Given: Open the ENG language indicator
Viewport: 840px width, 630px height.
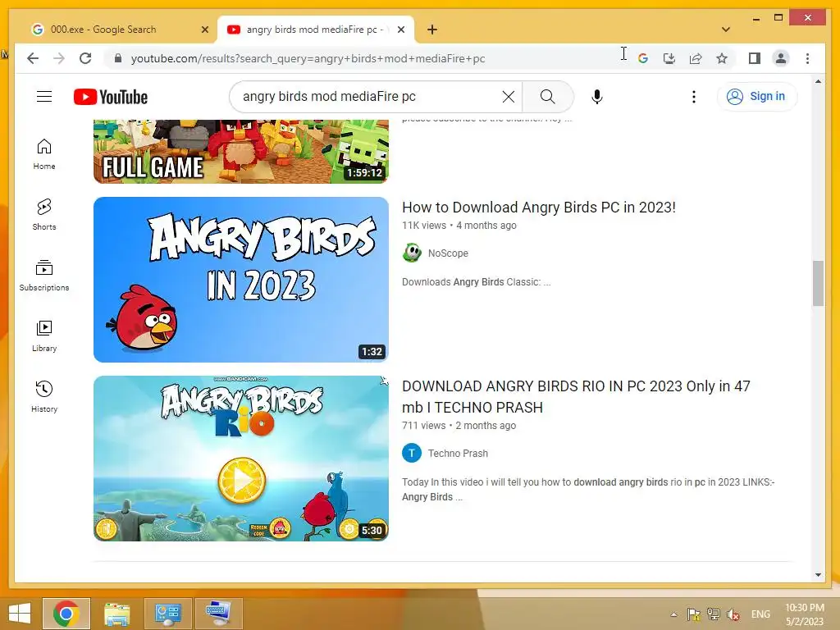Looking at the screenshot, I should (760, 614).
